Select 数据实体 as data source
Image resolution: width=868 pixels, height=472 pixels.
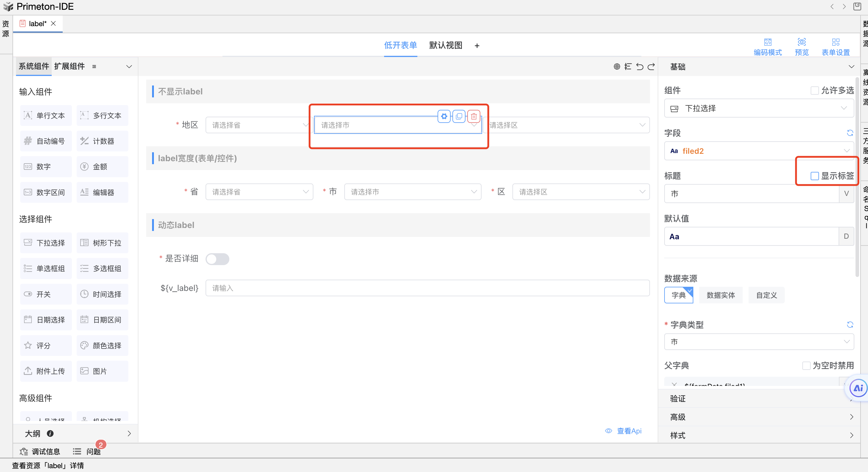pos(720,295)
